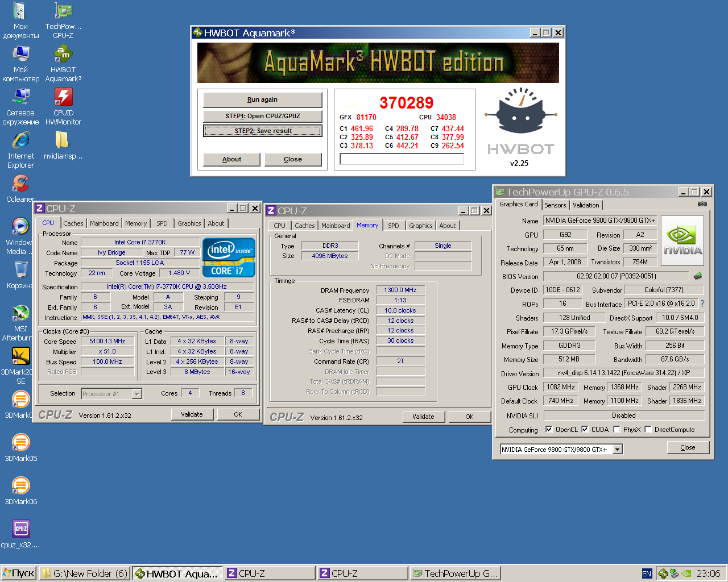
Task: Switch to Caches tab in left CPU-Z
Action: 73,223
